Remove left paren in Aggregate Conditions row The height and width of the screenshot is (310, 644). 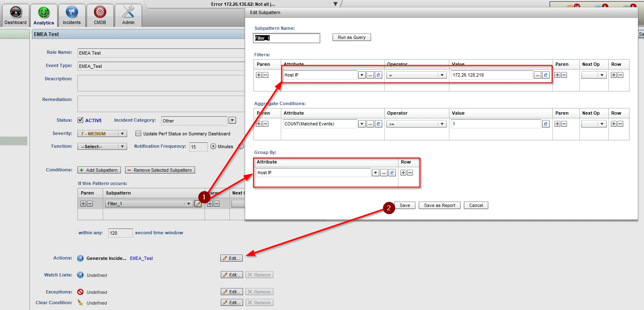[265, 124]
